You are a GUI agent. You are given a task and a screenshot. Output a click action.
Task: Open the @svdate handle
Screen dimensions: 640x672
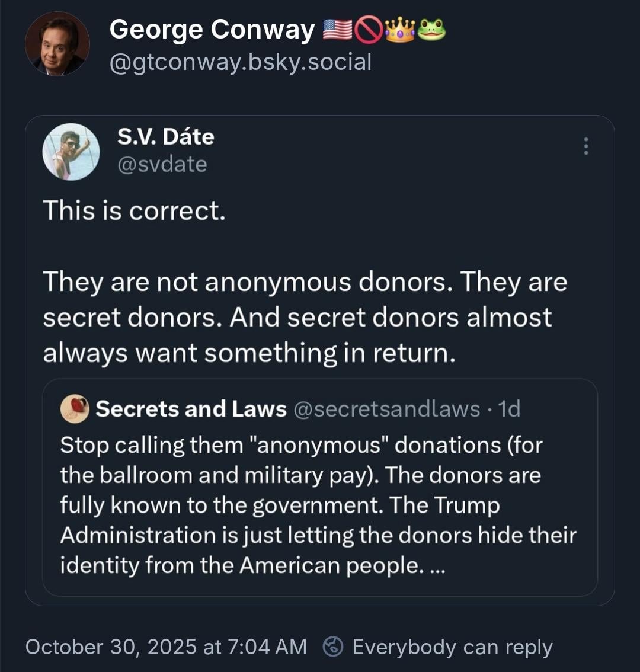coord(162,164)
